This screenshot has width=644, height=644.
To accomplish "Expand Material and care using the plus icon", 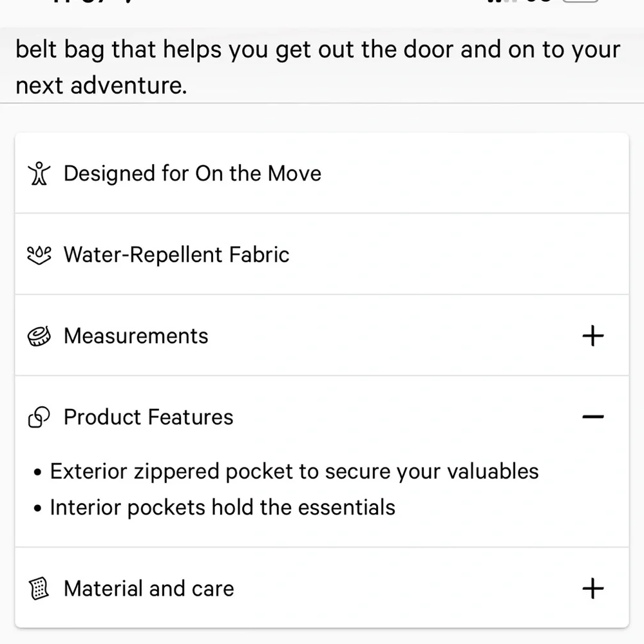I will tap(592, 588).
